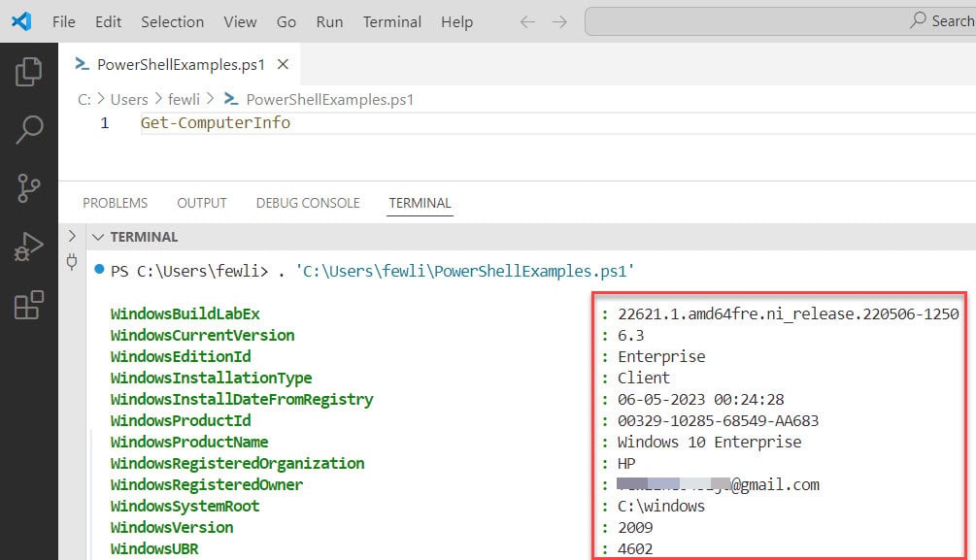This screenshot has height=560, width=976.
Task: Open the Source Control view
Action: pos(28,188)
